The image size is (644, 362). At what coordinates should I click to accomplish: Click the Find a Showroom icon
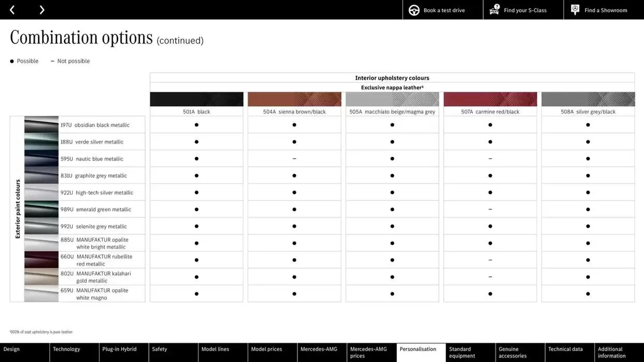coord(575,10)
